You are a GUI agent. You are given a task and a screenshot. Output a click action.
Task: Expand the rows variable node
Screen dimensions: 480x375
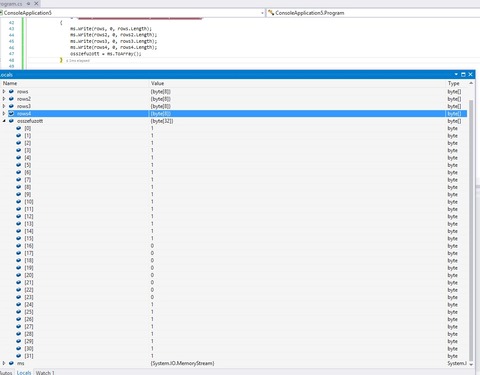(4, 91)
